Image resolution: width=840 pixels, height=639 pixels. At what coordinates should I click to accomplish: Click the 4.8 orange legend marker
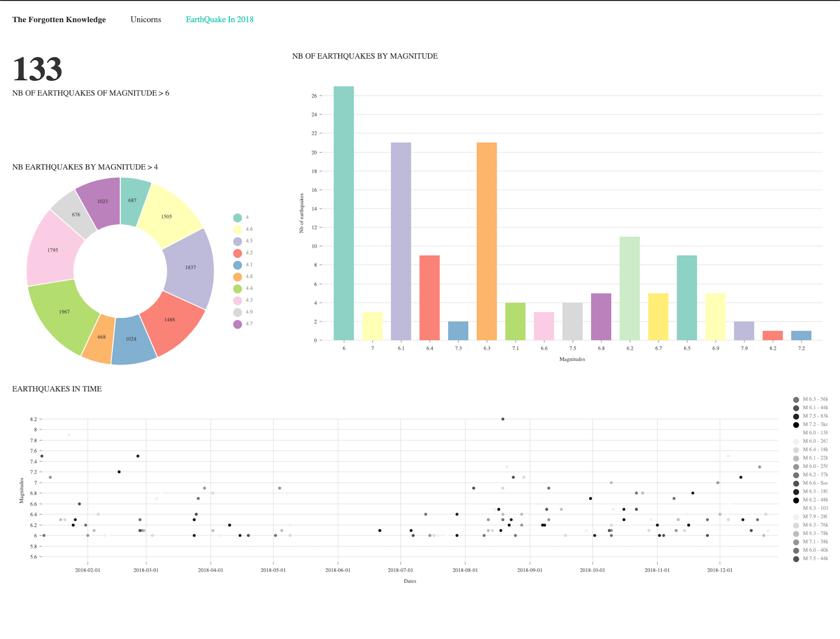(x=238, y=277)
